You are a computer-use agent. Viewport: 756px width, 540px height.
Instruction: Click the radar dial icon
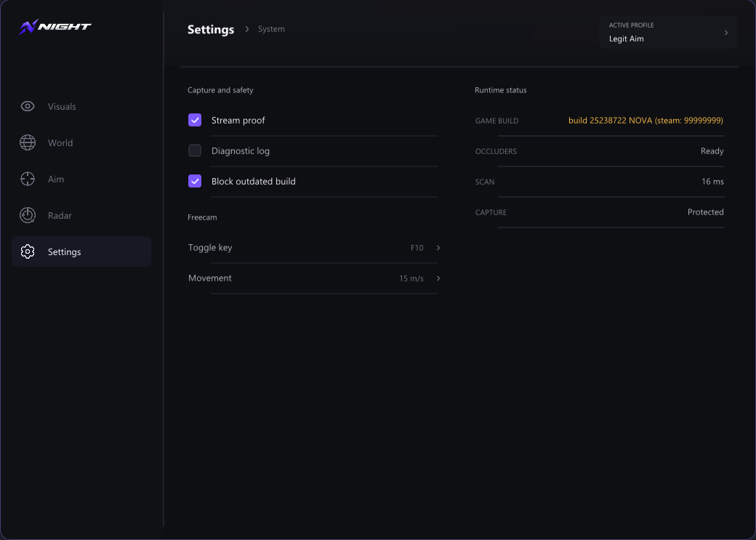28,215
